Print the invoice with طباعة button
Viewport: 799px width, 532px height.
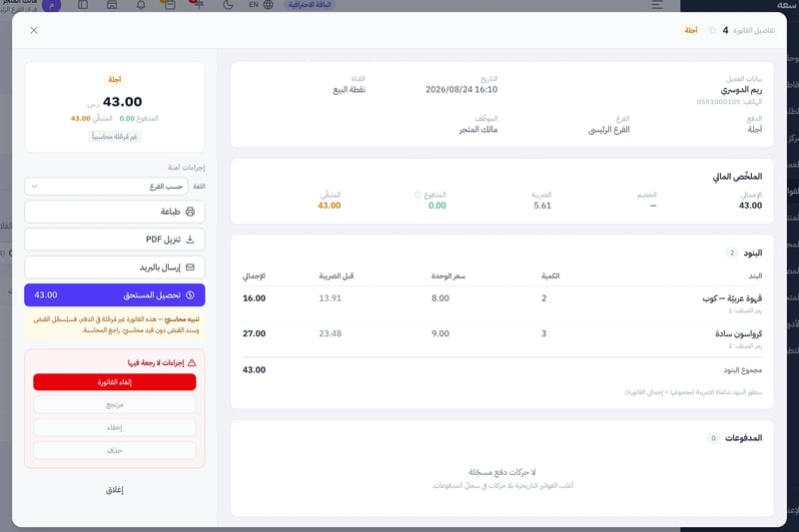point(115,212)
